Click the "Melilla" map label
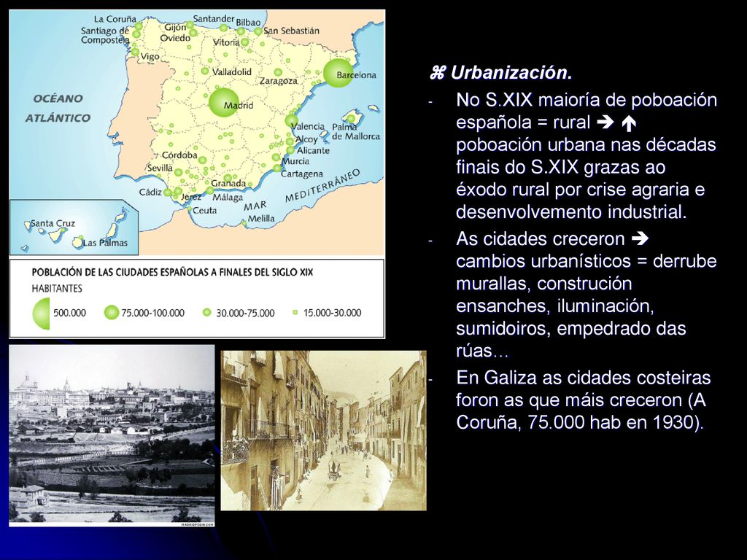Viewport: 747px width, 560px height. click(x=261, y=218)
